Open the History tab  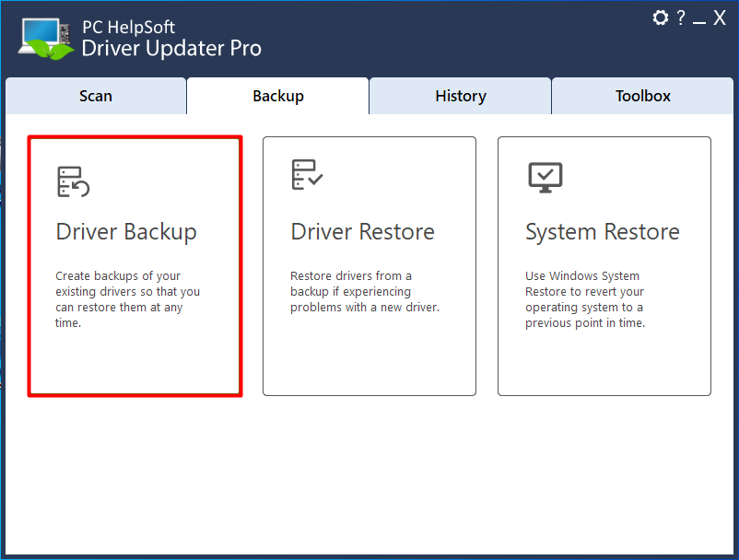(x=461, y=96)
